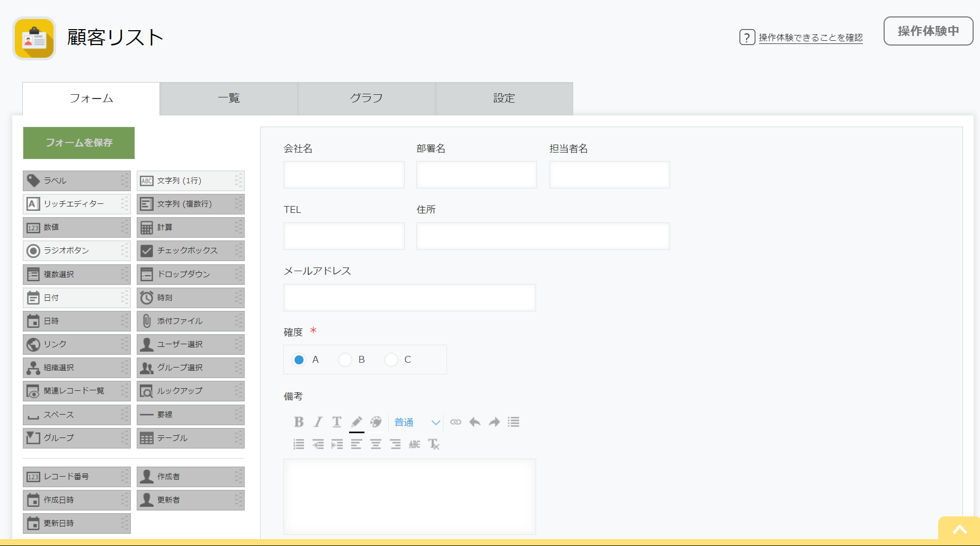Click inside the メールアドレス input field
This screenshot has width=980, height=546.
pyautogui.click(x=409, y=298)
